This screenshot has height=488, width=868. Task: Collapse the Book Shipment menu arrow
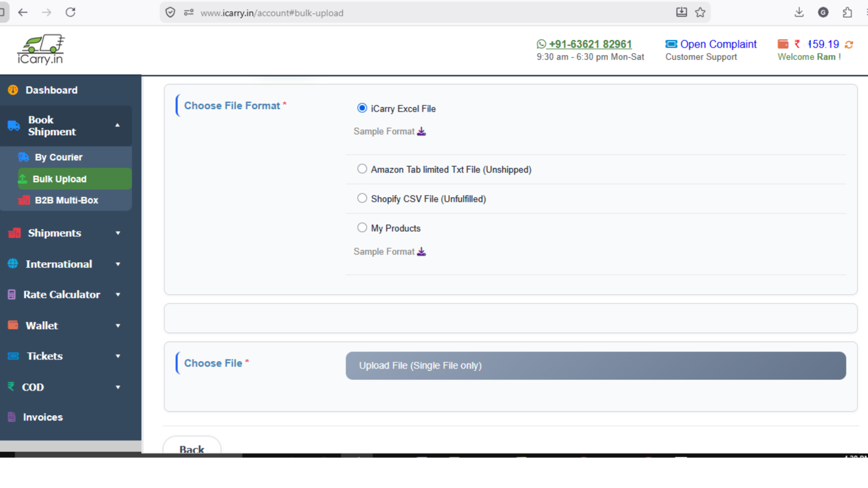(117, 125)
